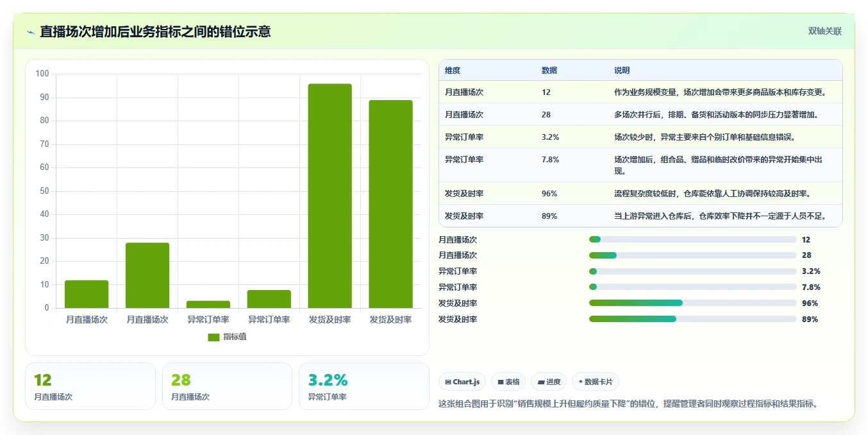
Task: Click description starting 作为业务规模变量
Action: pos(720,92)
